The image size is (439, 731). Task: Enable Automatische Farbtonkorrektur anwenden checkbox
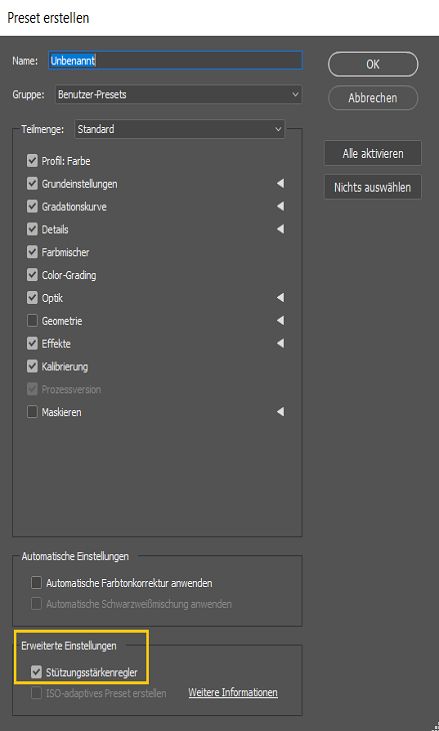(x=36, y=583)
